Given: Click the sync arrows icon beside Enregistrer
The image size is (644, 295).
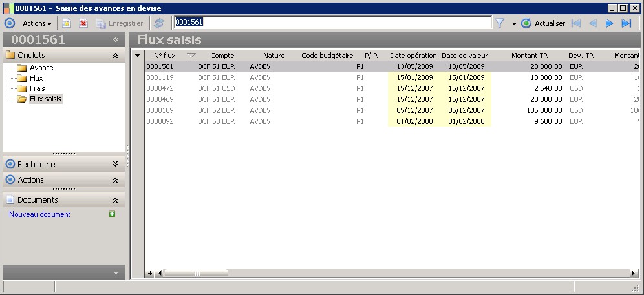Looking at the screenshot, I should pos(159,23).
